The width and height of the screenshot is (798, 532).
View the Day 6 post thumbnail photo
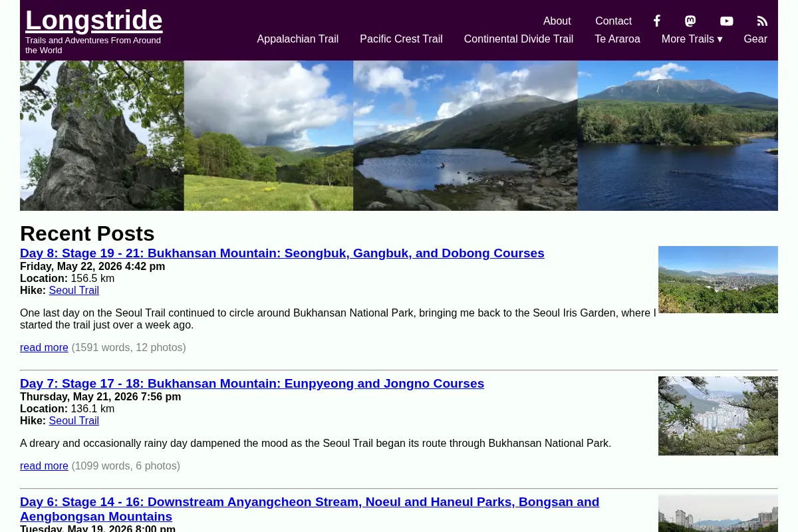click(718, 513)
